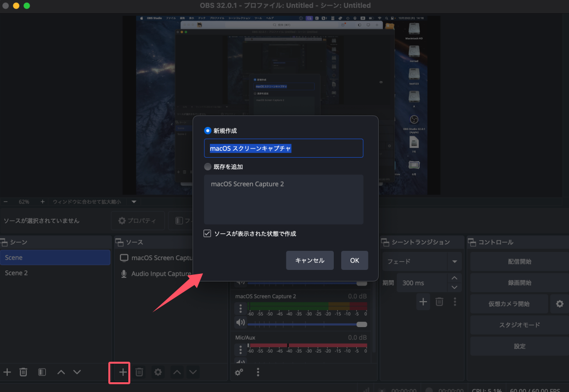This screenshot has height=392, width=569.
Task: Move the selected source up with the chevron icon
Action: [176, 371]
